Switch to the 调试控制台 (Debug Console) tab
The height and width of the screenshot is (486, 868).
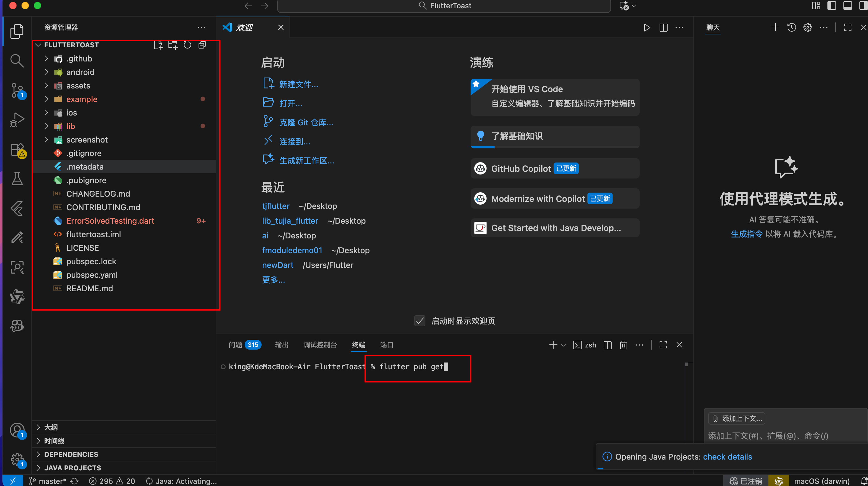point(320,345)
